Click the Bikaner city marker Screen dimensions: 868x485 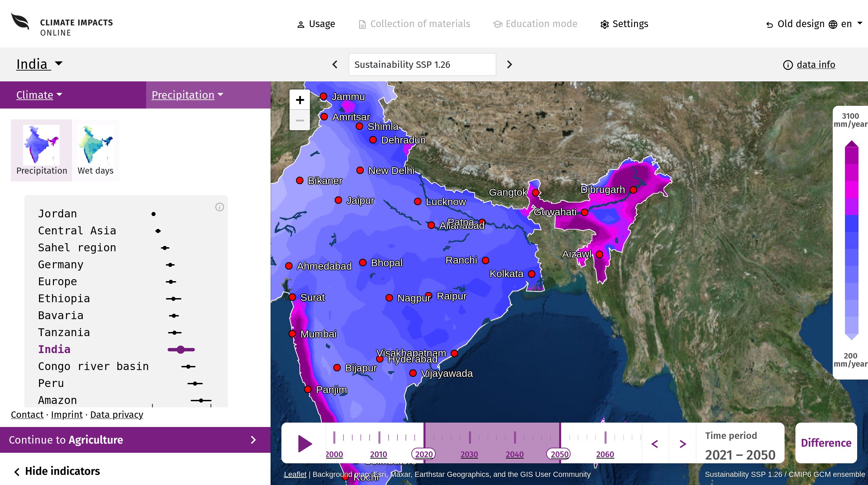click(300, 180)
